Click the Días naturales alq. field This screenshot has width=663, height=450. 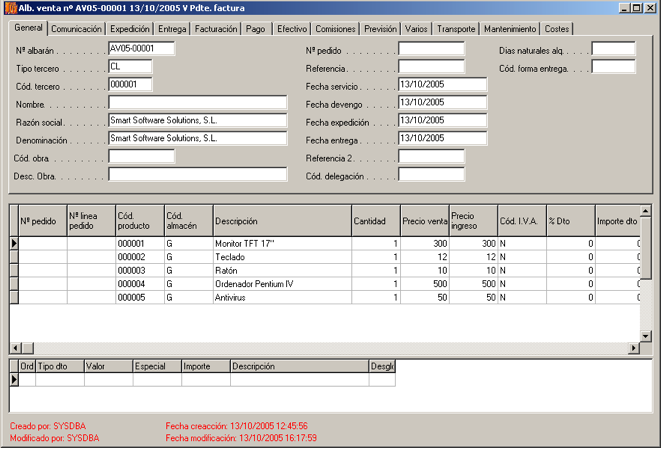(613, 48)
